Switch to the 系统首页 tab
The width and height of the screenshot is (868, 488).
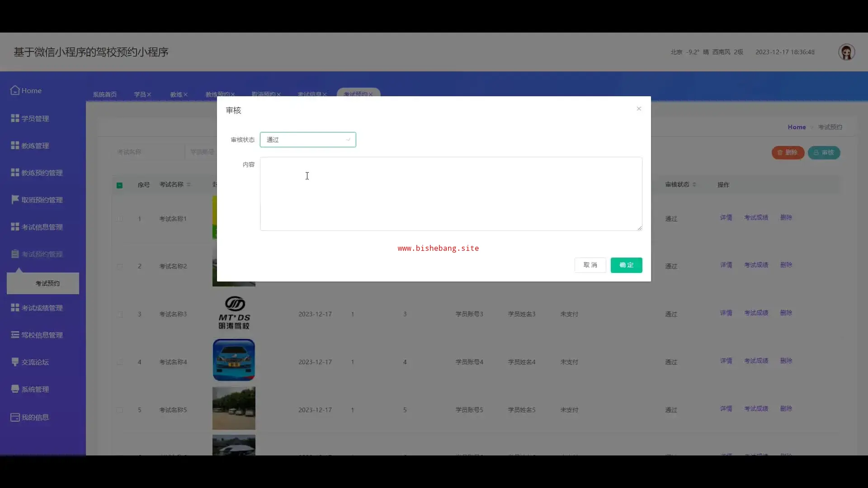[x=105, y=94]
